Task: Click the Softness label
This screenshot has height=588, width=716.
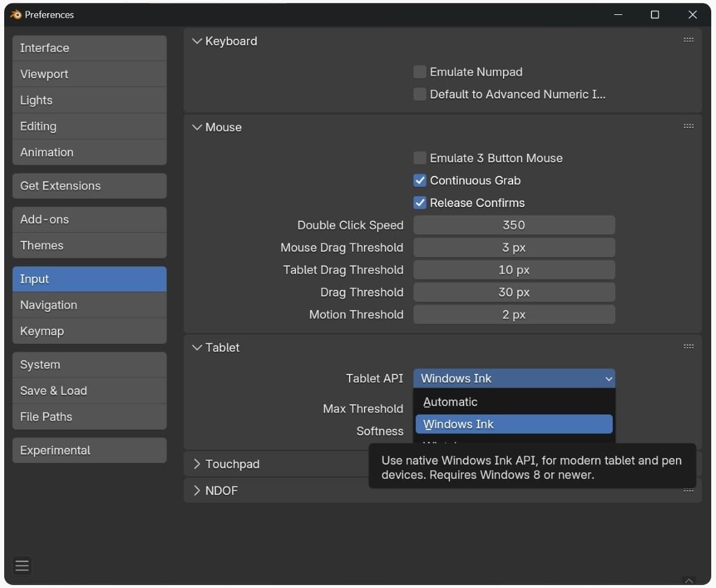Action: (x=380, y=431)
